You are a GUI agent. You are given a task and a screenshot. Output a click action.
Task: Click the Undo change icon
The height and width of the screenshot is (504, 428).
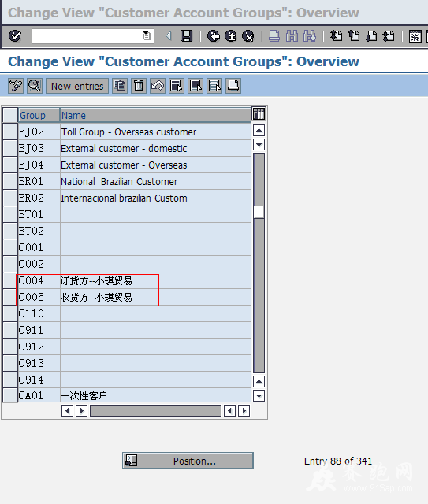[158, 86]
